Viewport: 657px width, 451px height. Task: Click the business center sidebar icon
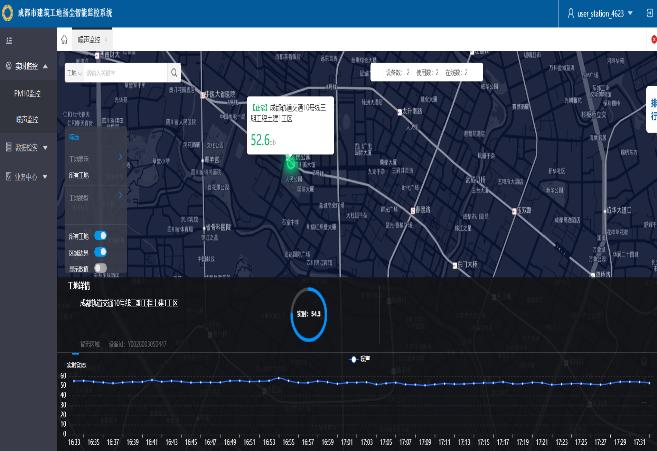[x=8, y=176]
